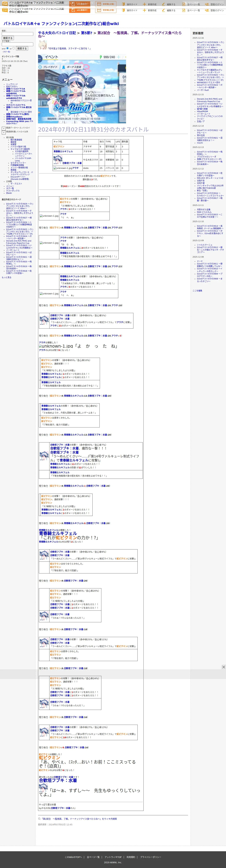Click 青春騎士ルキフェル in the character table
The image size is (226, 868).
[63, 151]
